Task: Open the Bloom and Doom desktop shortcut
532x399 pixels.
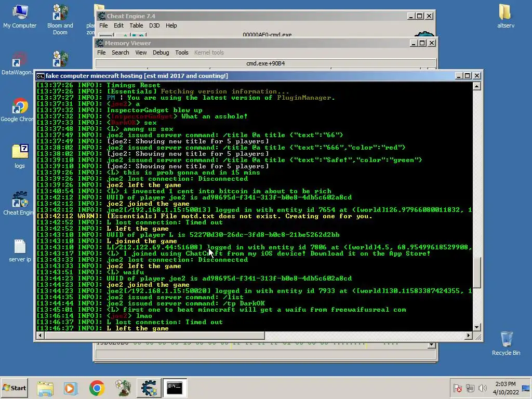Action: point(60,20)
